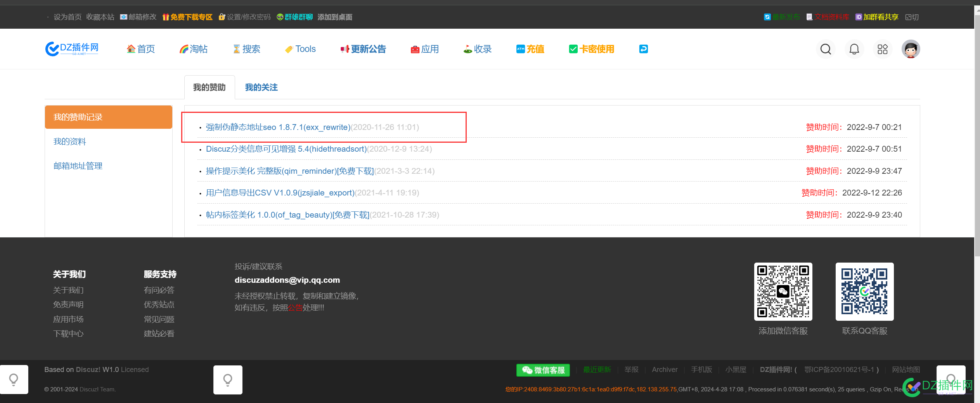Click the user avatar picture

(x=911, y=49)
